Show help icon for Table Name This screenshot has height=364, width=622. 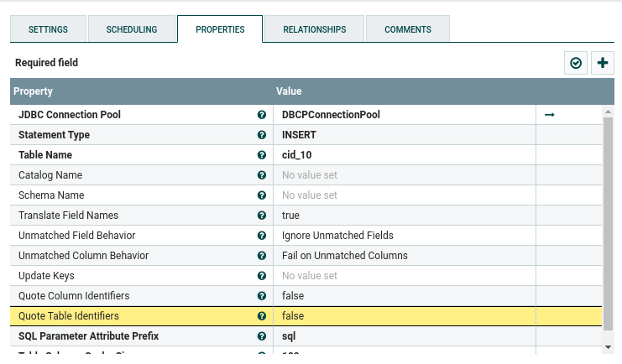tap(262, 155)
